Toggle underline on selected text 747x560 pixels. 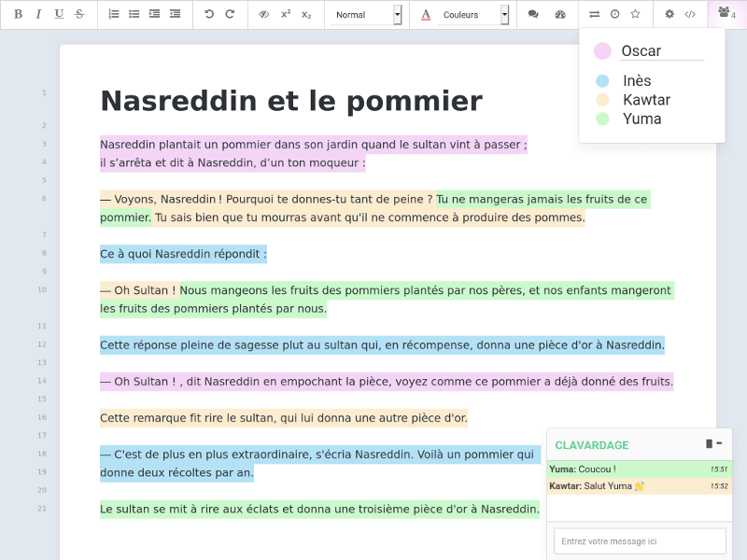click(x=60, y=14)
